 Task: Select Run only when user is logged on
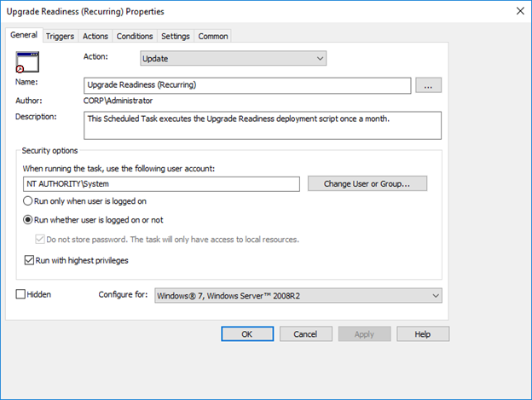point(27,200)
